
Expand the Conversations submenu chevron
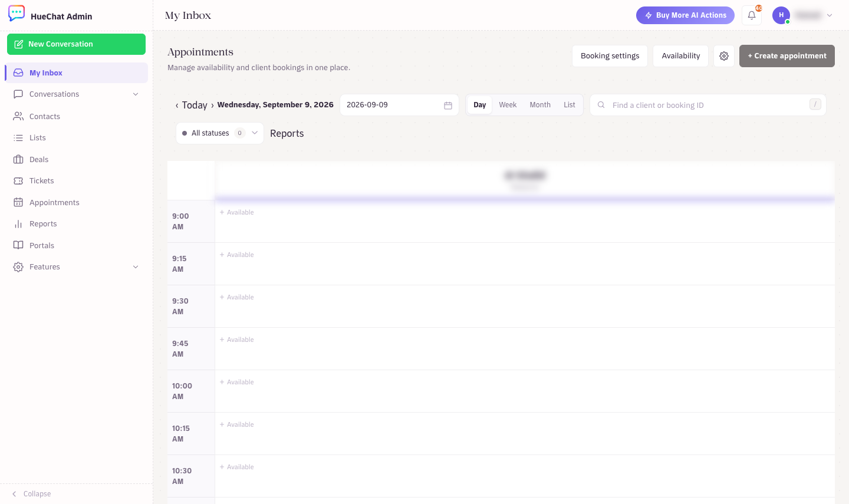pos(136,94)
